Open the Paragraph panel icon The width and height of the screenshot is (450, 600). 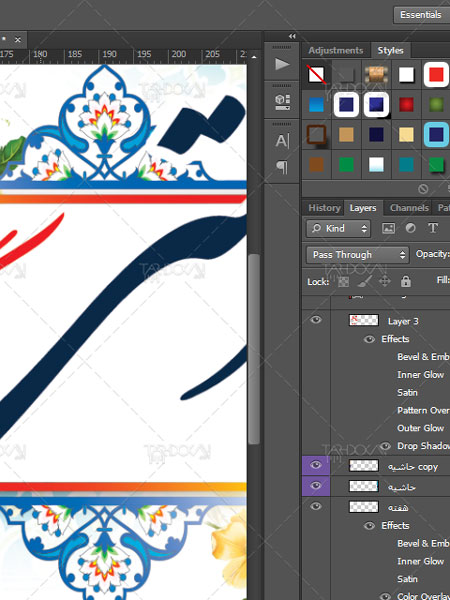282,167
